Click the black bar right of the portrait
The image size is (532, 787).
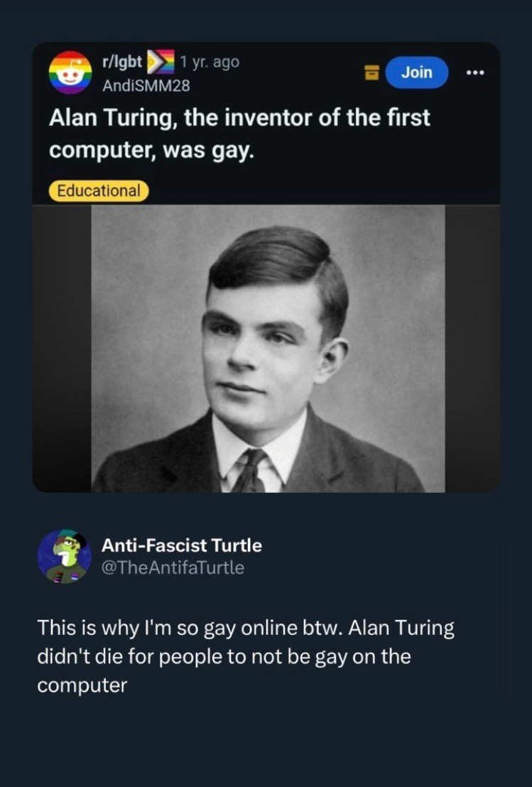[472, 349]
